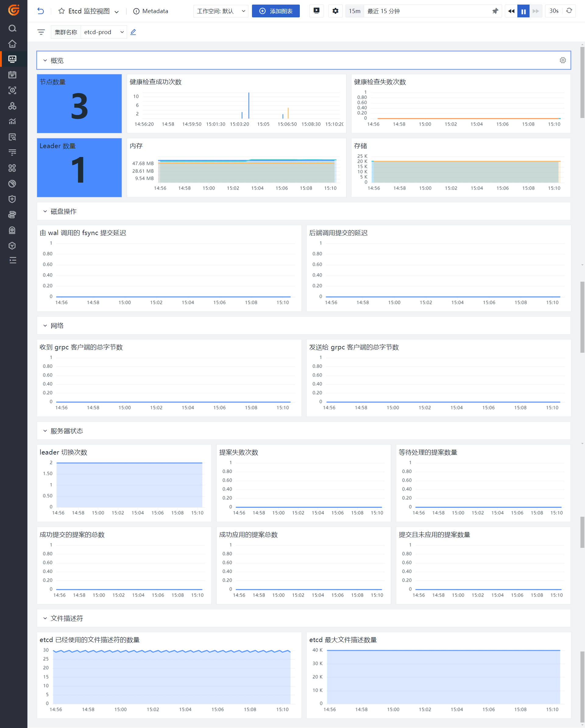
Task: Collapse the 文件描述符 group
Action: 45,618
